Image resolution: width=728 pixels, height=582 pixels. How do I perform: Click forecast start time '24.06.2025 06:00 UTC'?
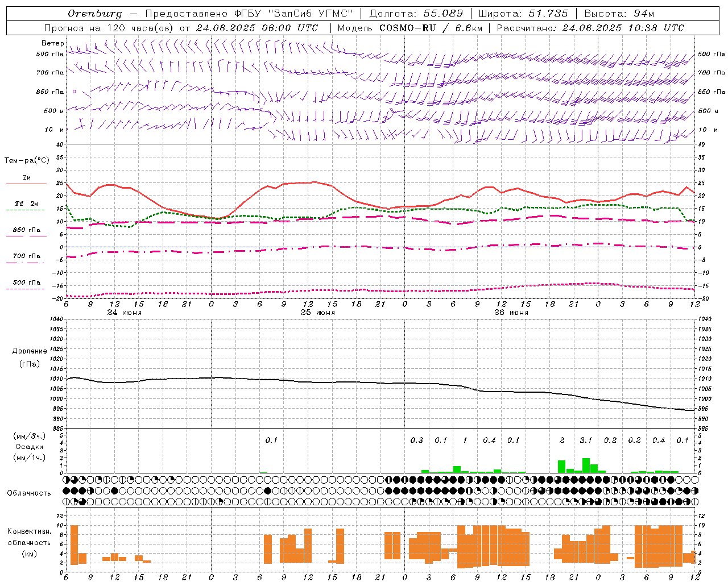[257, 28]
